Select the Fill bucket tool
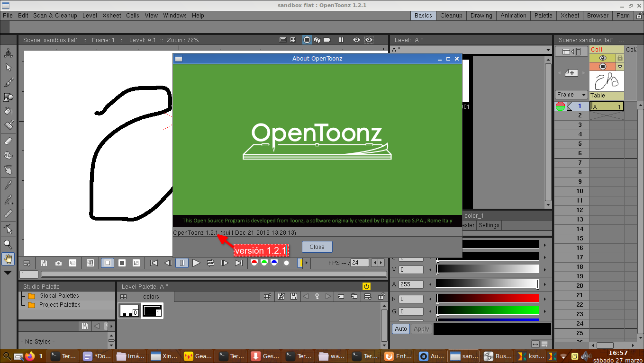Screen dimensions: 644x363 pyautogui.click(x=8, y=111)
